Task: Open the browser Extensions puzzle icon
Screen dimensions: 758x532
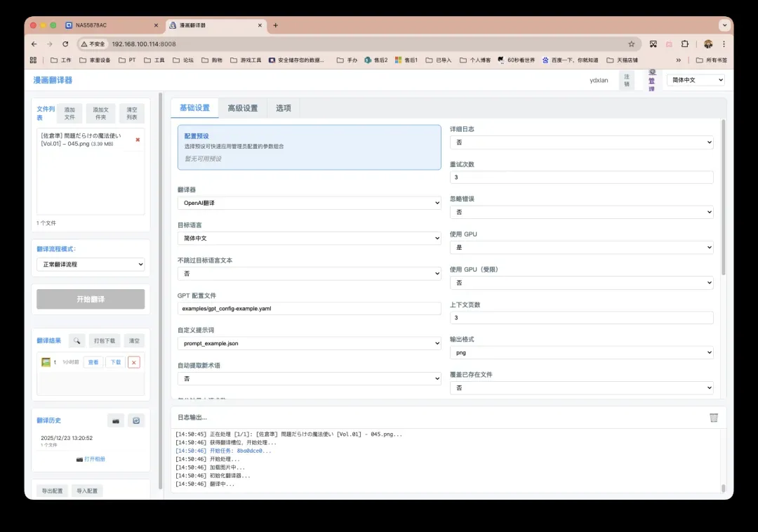Action: coord(685,44)
